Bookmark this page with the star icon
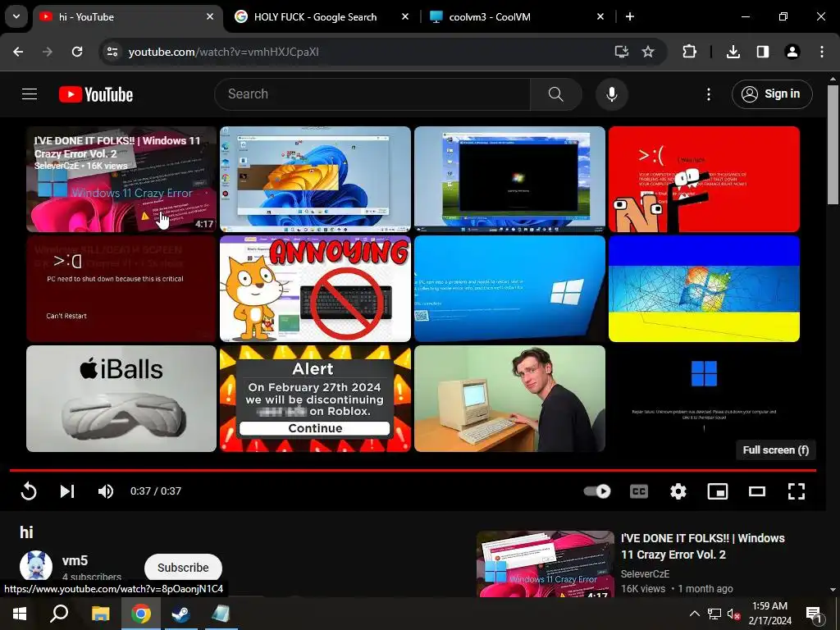Image resolution: width=840 pixels, height=630 pixels. [x=648, y=52]
